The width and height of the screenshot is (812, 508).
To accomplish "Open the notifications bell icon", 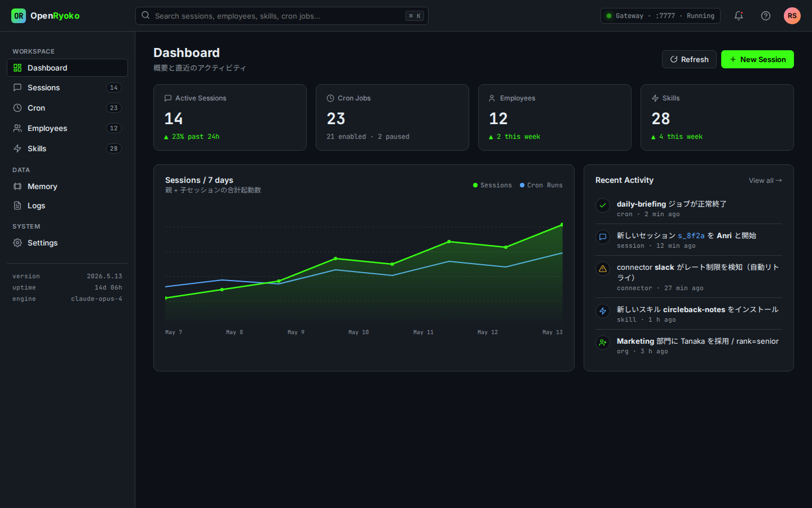I will pos(738,16).
